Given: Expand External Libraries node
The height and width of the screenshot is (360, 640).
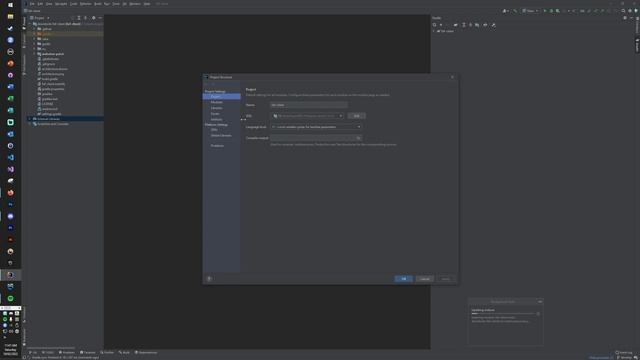Looking at the screenshot, I should (x=29, y=119).
